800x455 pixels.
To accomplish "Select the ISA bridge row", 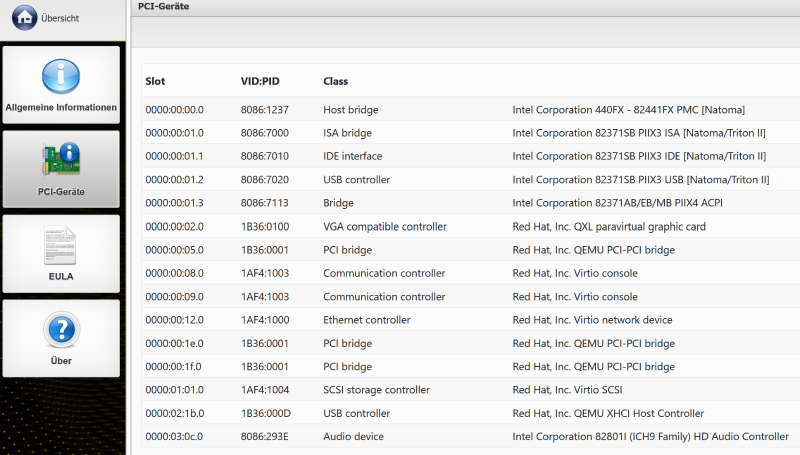I will (x=347, y=133).
